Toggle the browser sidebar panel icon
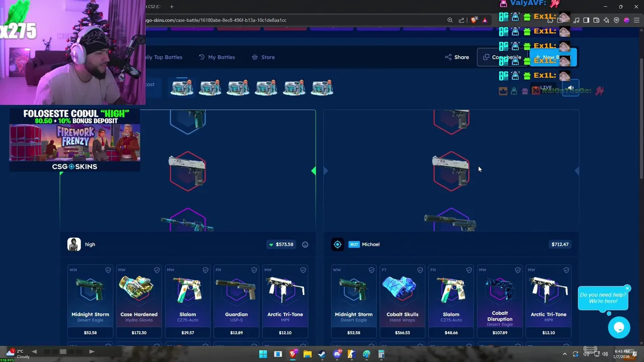Viewport: 644px width, 362px height. pyautogui.click(x=586, y=20)
